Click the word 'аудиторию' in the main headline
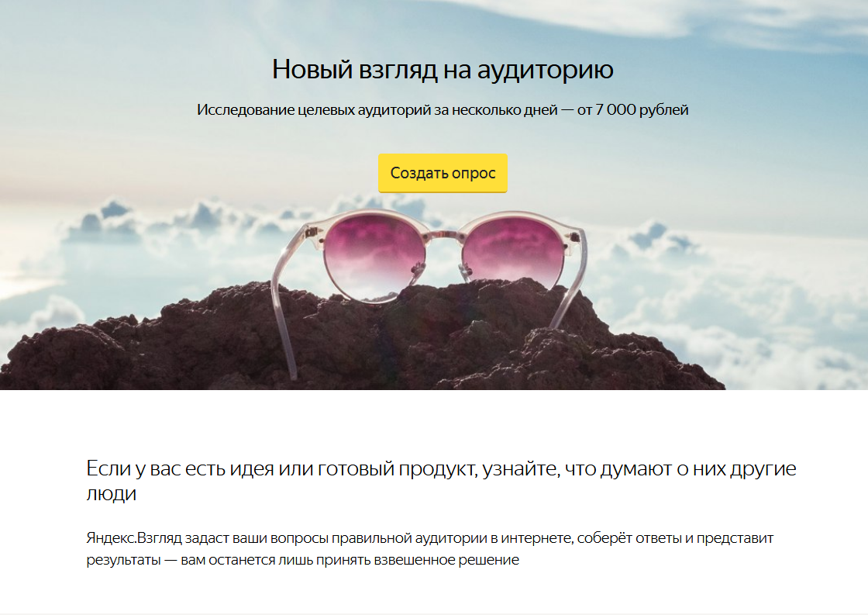The height and width of the screenshot is (615, 868). [x=546, y=71]
